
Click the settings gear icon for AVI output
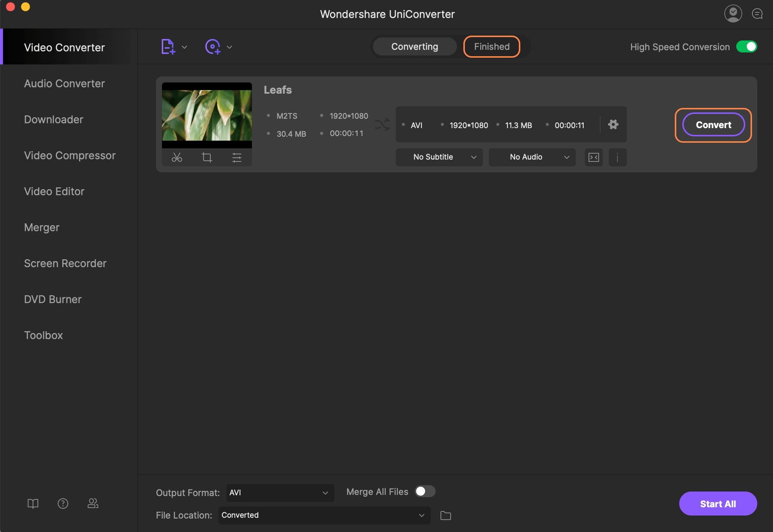point(613,124)
